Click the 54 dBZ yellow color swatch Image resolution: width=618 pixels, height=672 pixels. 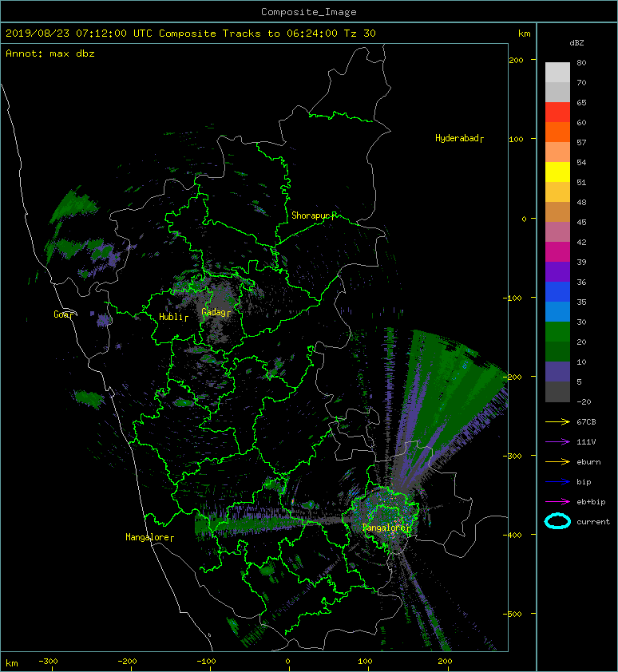pyautogui.click(x=557, y=172)
